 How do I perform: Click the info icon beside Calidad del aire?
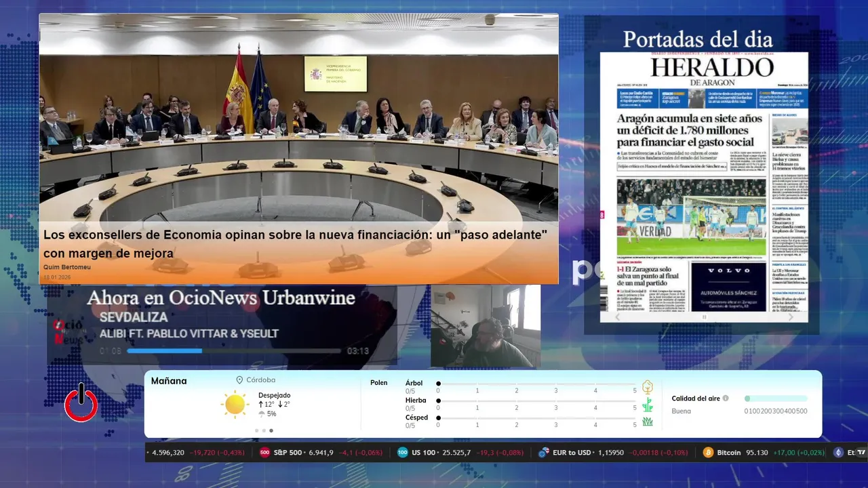point(726,399)
